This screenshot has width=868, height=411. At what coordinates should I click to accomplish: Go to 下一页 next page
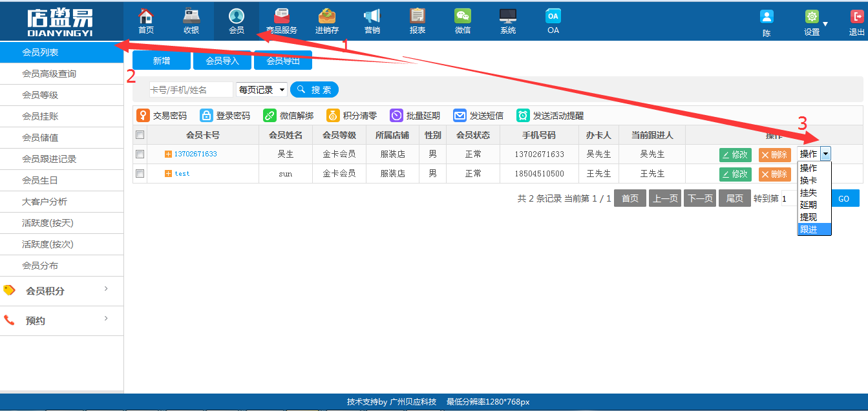coord(700,198)
